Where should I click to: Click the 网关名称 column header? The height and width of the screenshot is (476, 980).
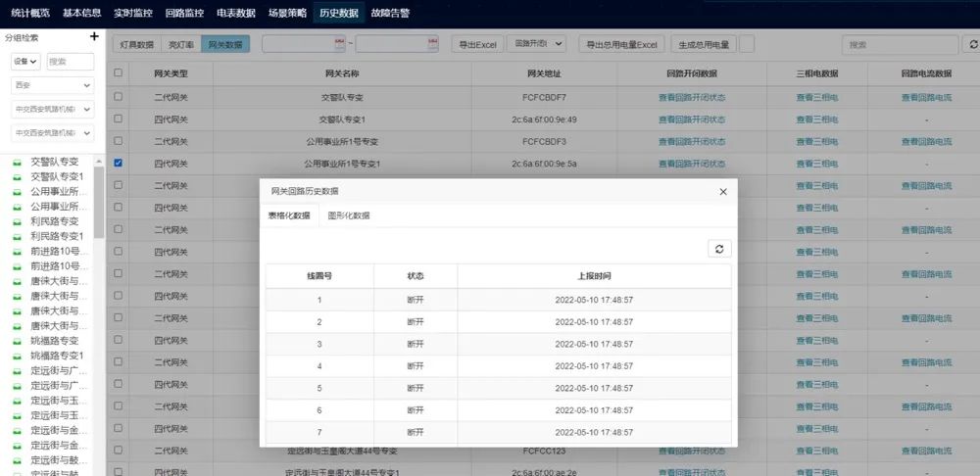[x=342, y=73]
